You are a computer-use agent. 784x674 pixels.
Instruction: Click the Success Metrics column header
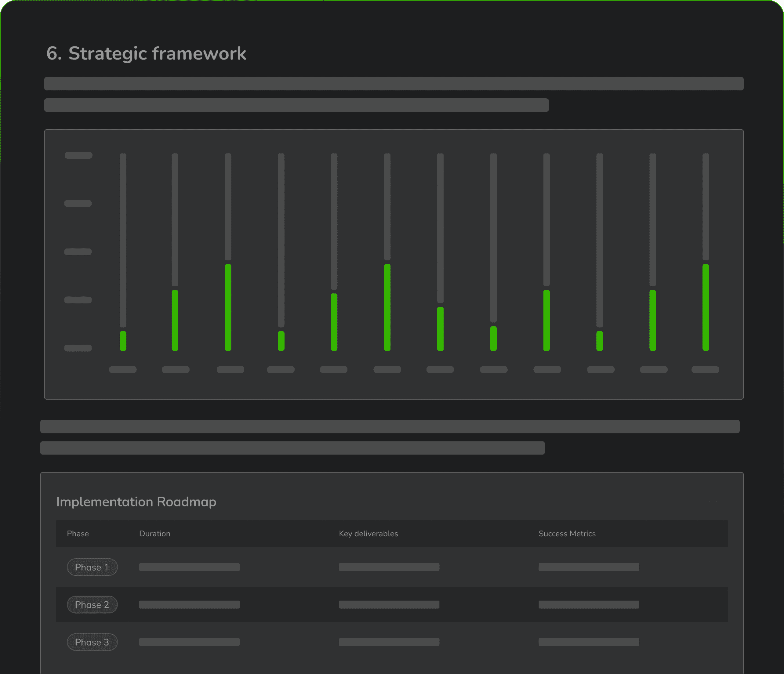[567, 533]
